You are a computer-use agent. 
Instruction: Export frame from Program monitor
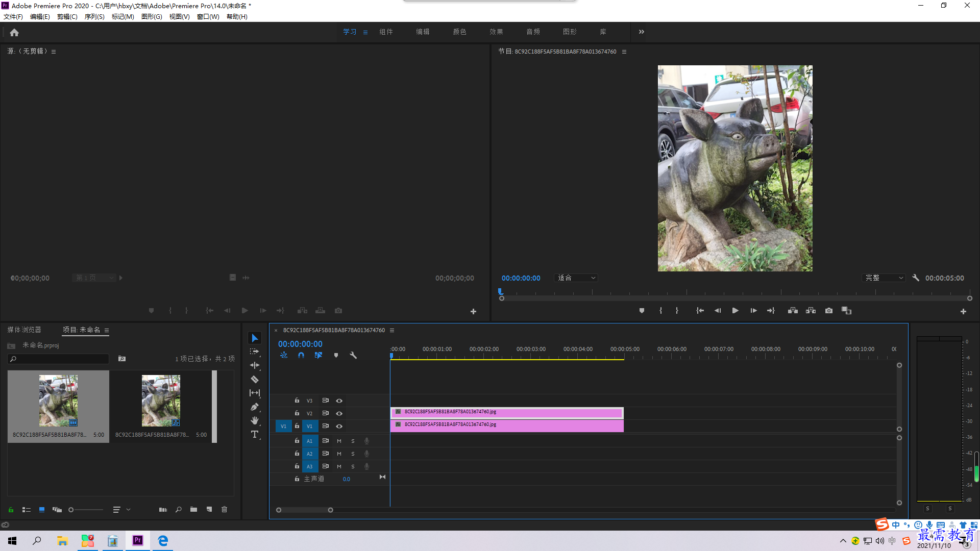829,311
